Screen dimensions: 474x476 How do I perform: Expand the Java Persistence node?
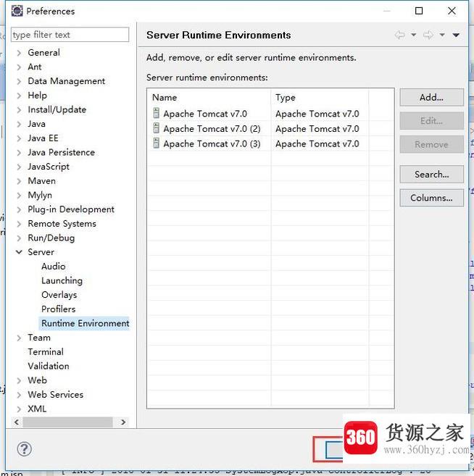coord(19,153)
